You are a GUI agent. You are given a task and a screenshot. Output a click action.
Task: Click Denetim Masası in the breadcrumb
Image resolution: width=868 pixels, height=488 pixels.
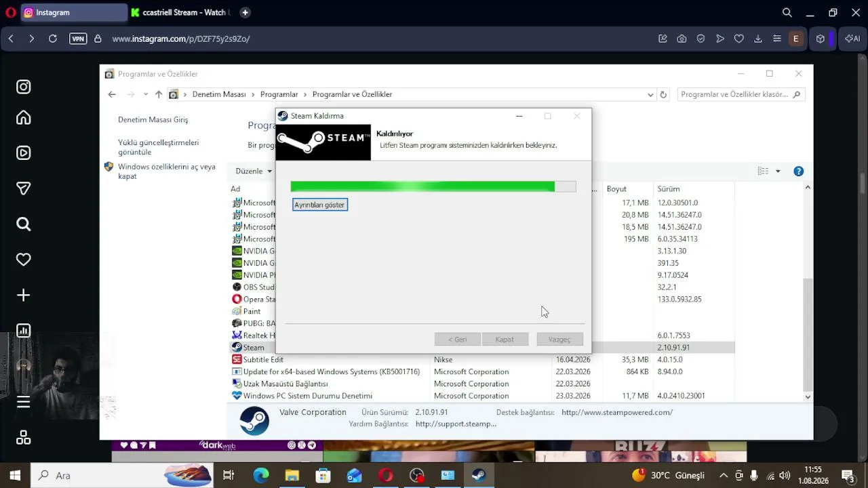coord(219,94)
